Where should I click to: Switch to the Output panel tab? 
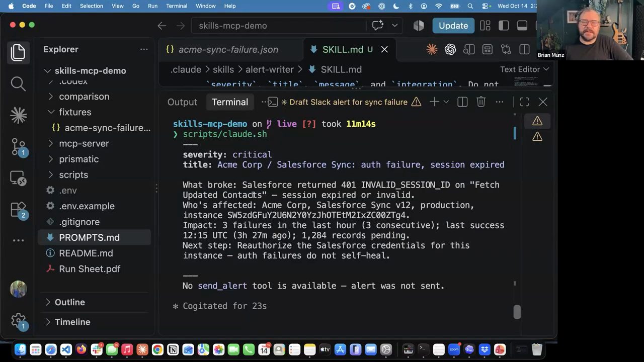[182, 102]
